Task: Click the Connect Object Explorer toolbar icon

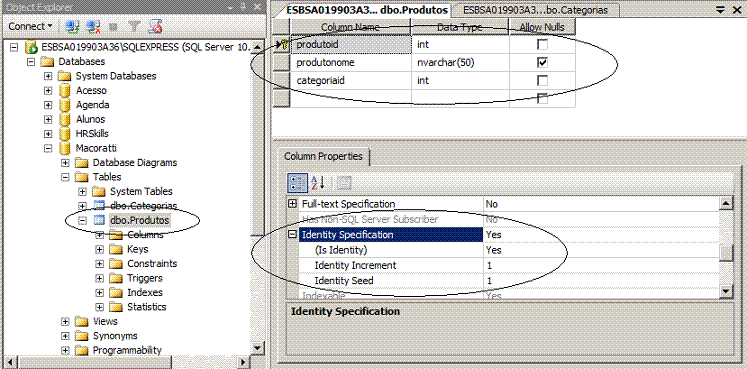Action: pos(72,26)
